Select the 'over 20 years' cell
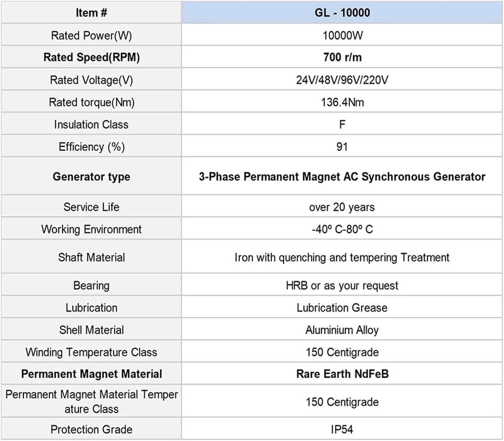 pyautogui.click(x=342, y=207)
